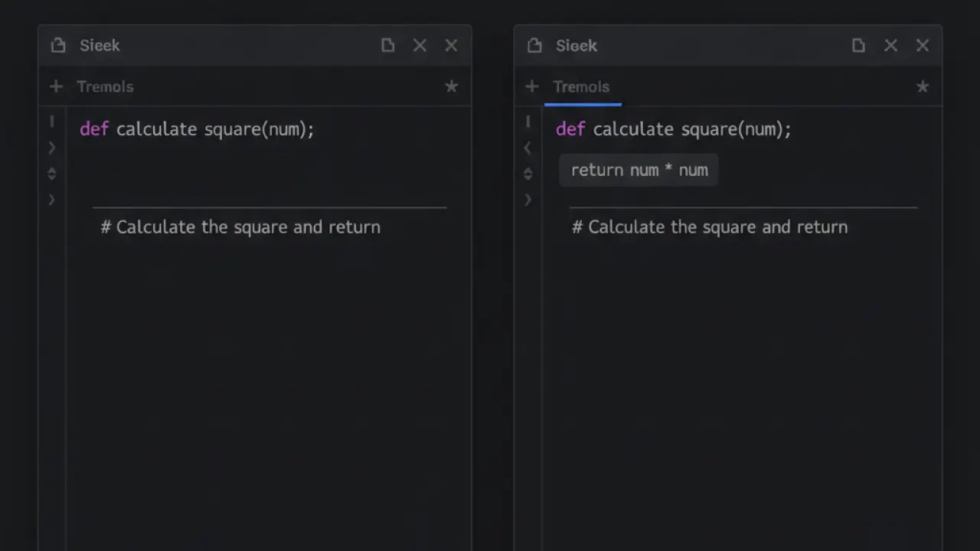Click the star icon in the right window

tap(923, 86)
